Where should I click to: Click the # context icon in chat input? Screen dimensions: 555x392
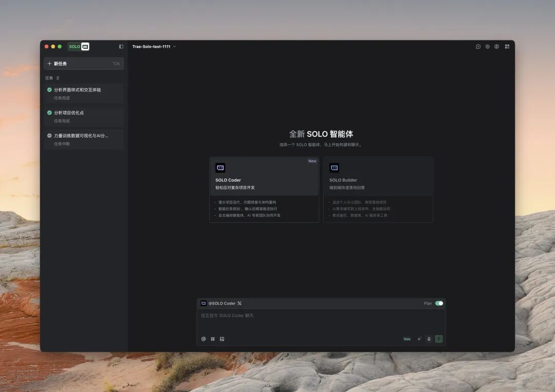coord(213,339)
